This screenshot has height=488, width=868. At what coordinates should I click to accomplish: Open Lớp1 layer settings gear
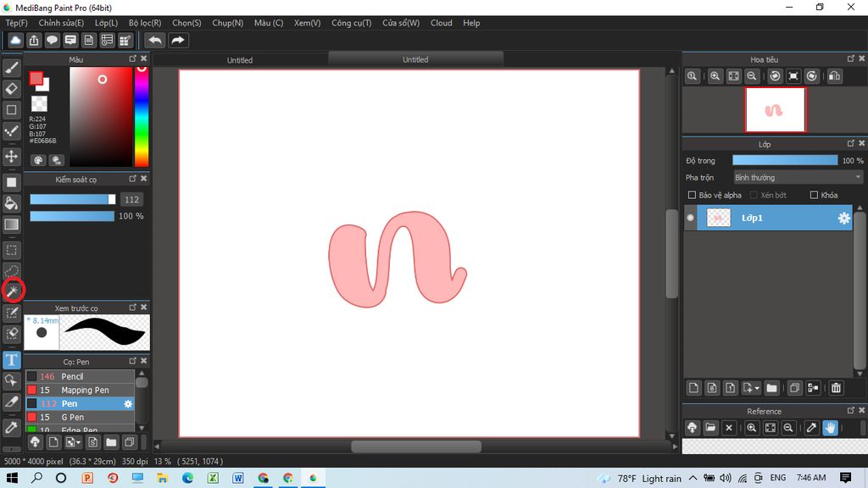[x=843, y=218]
